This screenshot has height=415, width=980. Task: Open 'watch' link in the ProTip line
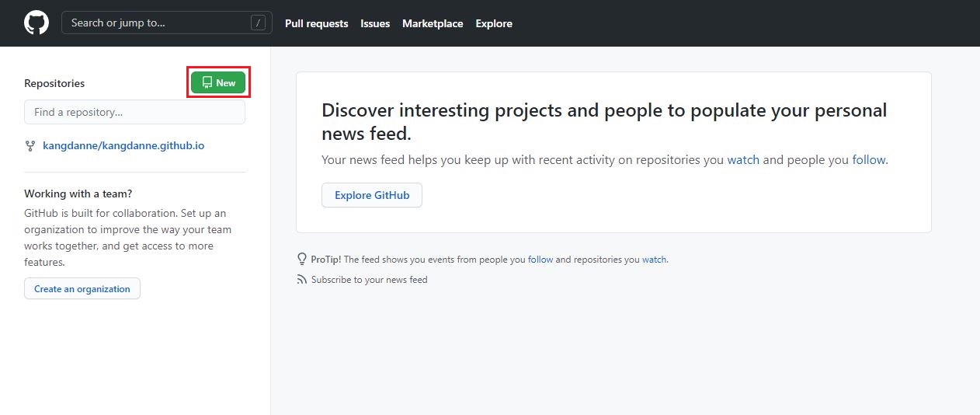(654, 260)
